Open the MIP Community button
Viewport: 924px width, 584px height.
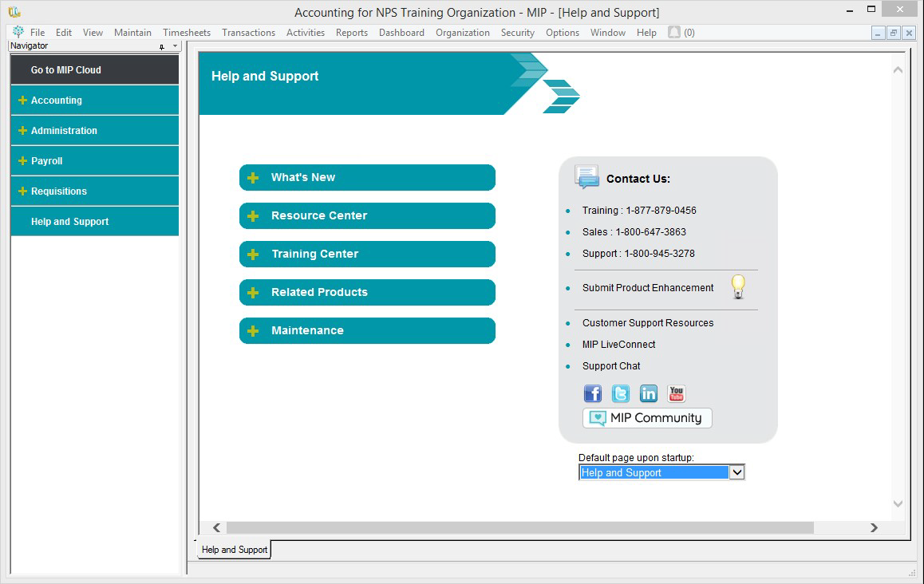coord(647,418)
